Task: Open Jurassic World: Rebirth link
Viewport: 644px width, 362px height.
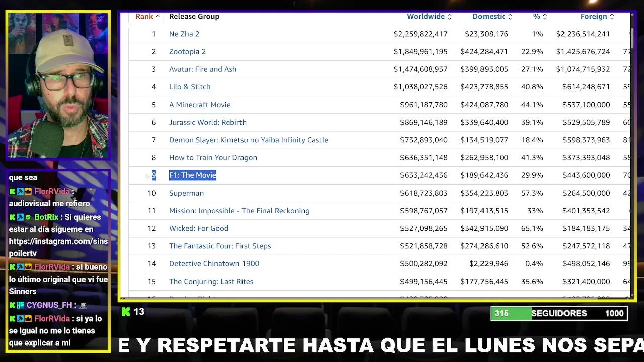Action: 208,122
